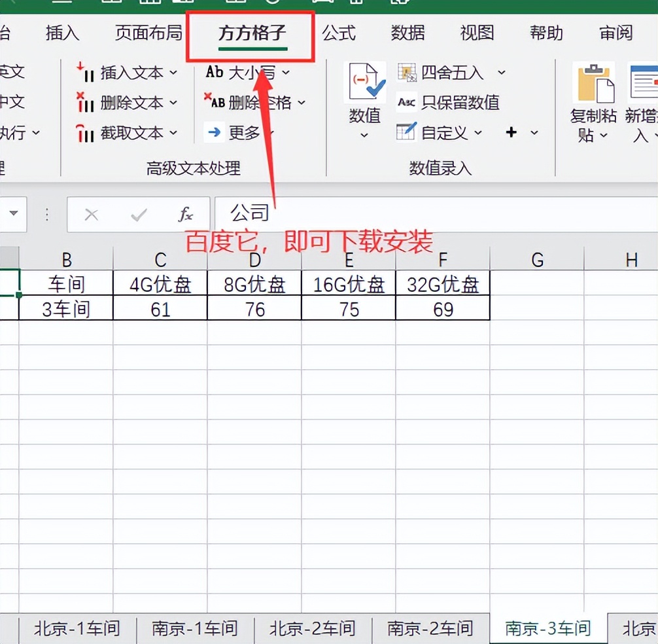Switch to the 公式 ribbon tab
The image size is (658, 644).
click(339, 33)
